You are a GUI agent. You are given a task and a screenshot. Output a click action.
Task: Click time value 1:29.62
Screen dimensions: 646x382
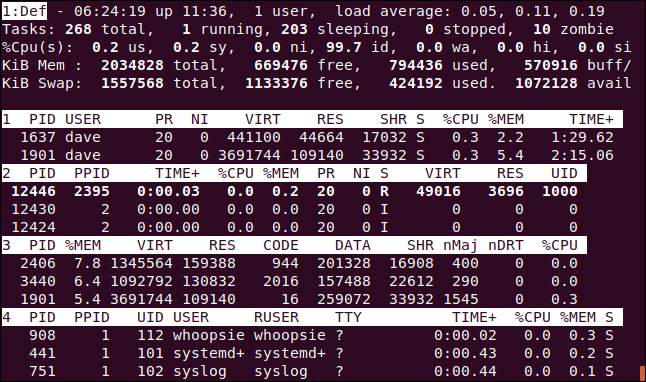click(582, 137)
